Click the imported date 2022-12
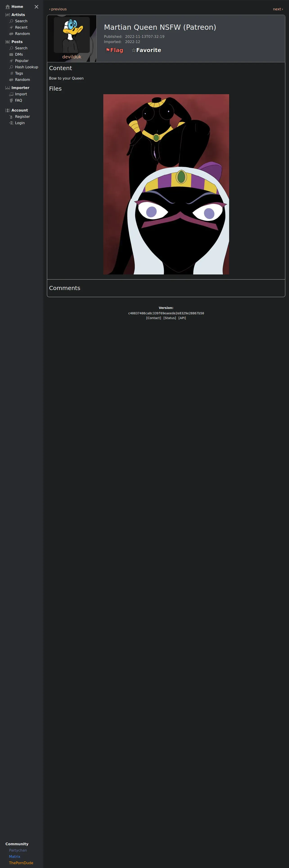Image resolution: width=289 pixels, height=868 pixels. 133,42
